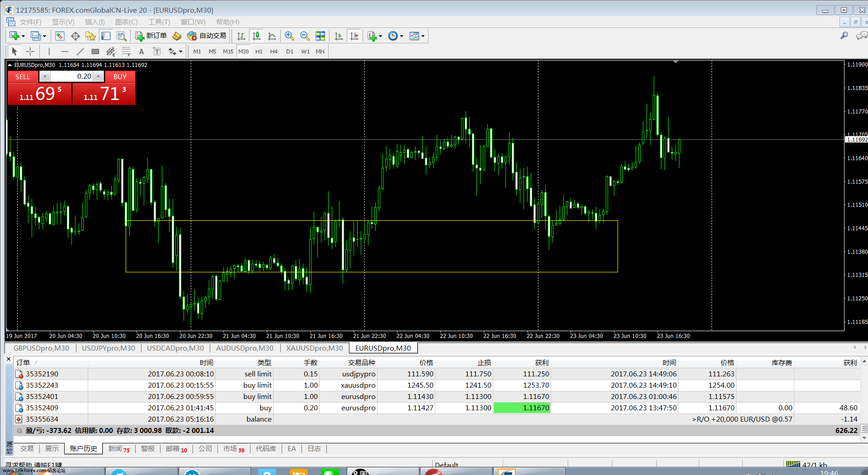Image resolution: width=868 pixels, height=475 pixels.
Task: Switch to M1 timeframe
Action: (197, 52)
